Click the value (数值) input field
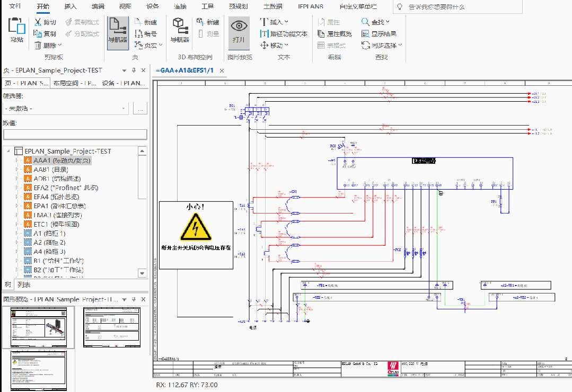 74,135
